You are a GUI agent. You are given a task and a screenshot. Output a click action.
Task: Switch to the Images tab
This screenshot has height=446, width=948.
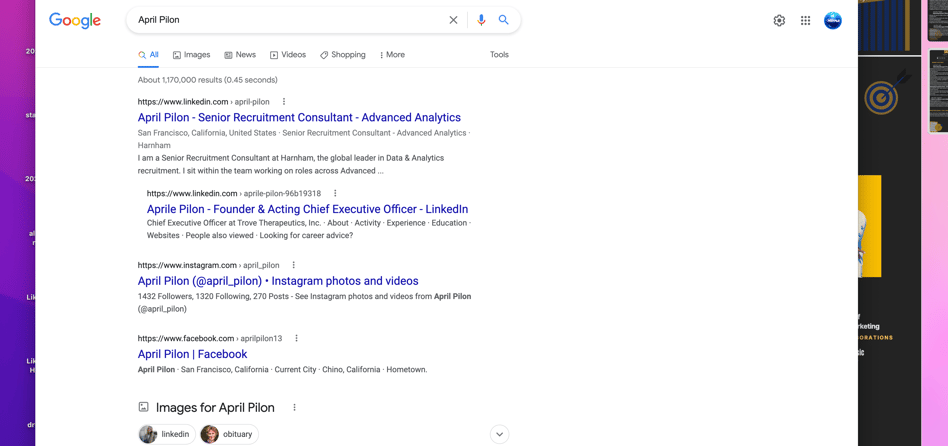(x=192, y=55)
